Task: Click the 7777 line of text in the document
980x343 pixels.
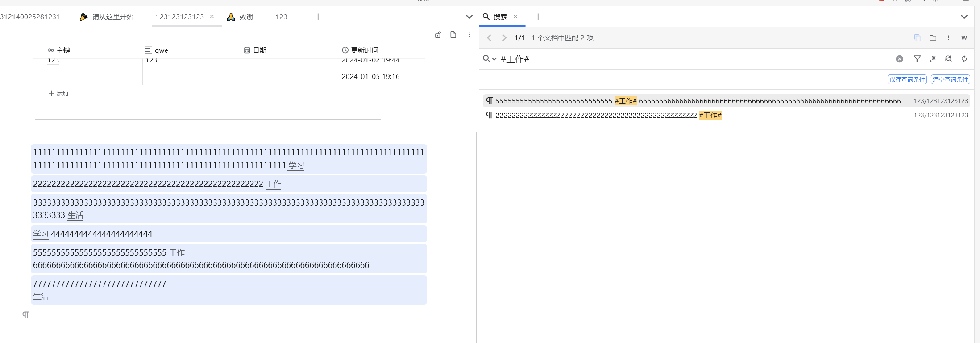Action: 100,284
